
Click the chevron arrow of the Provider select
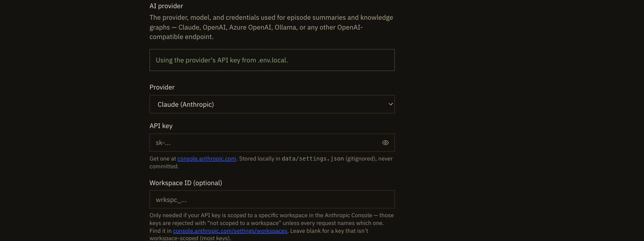(391, 104)
